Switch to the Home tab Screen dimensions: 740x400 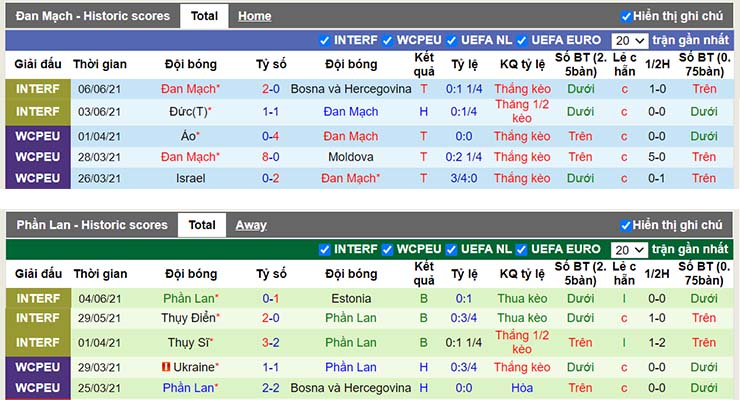click(254, 16)
